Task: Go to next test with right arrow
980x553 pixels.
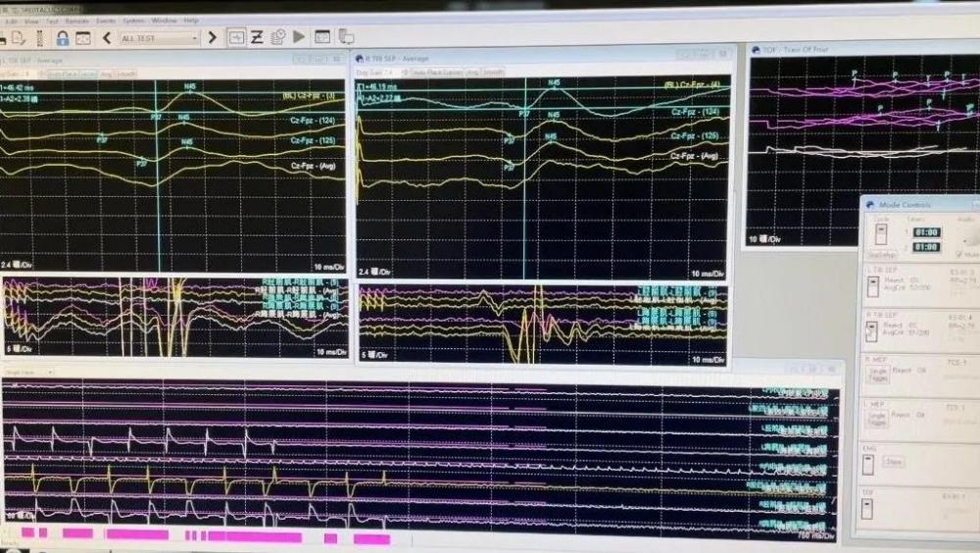Action: point(212,38)
